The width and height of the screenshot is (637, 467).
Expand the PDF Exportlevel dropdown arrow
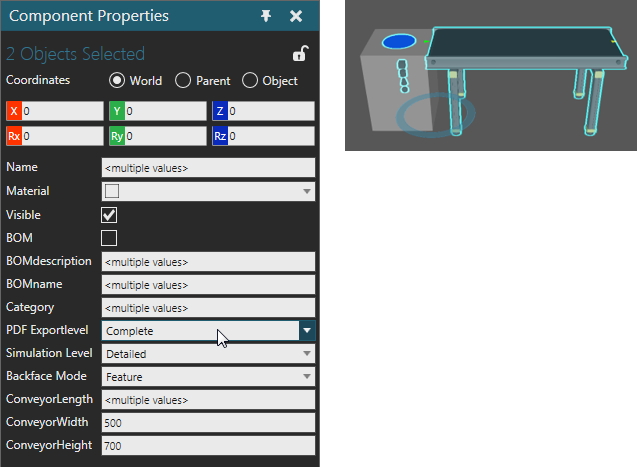point(307,330)
